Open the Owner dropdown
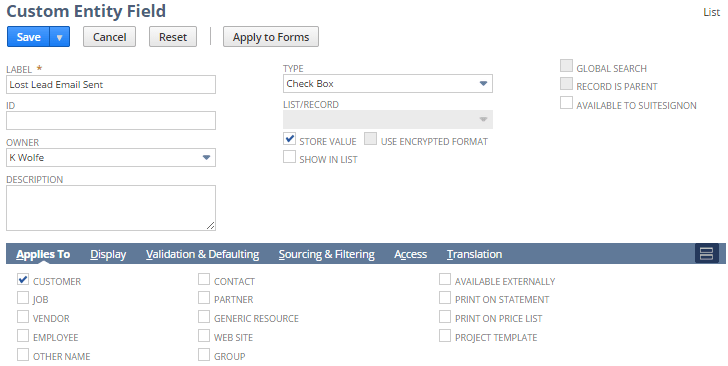 [x=111, y=158]
